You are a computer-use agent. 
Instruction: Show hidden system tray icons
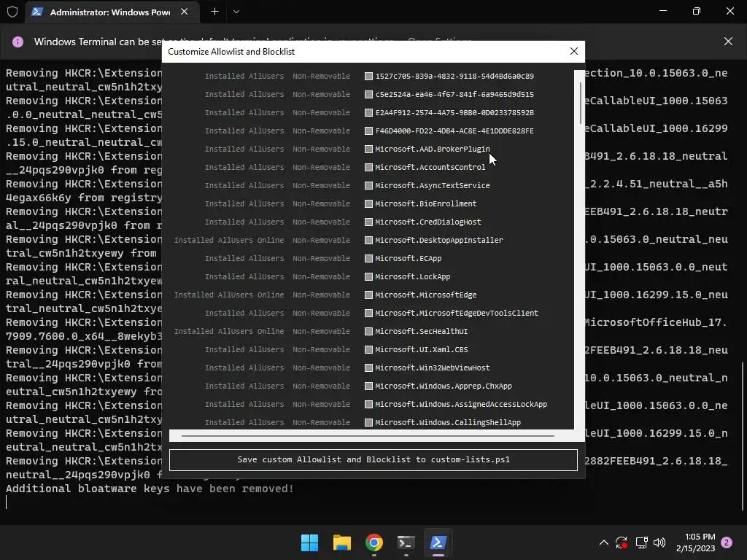click(x=603, y=542)
